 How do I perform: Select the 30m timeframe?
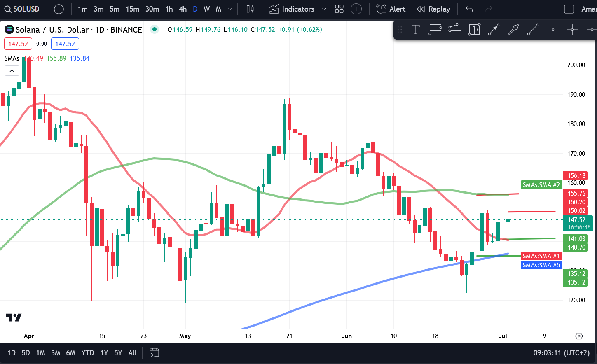pyautogui.click(x=152, y=9)
